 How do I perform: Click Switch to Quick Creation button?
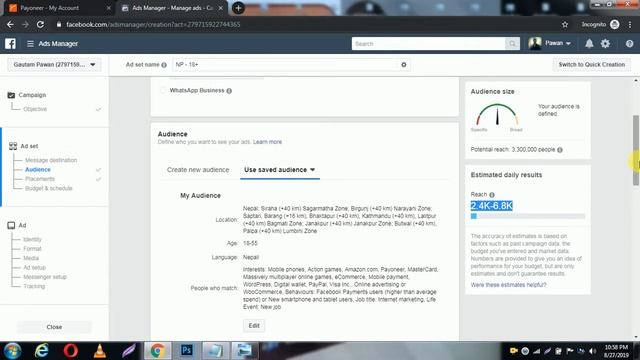point(591,64)
